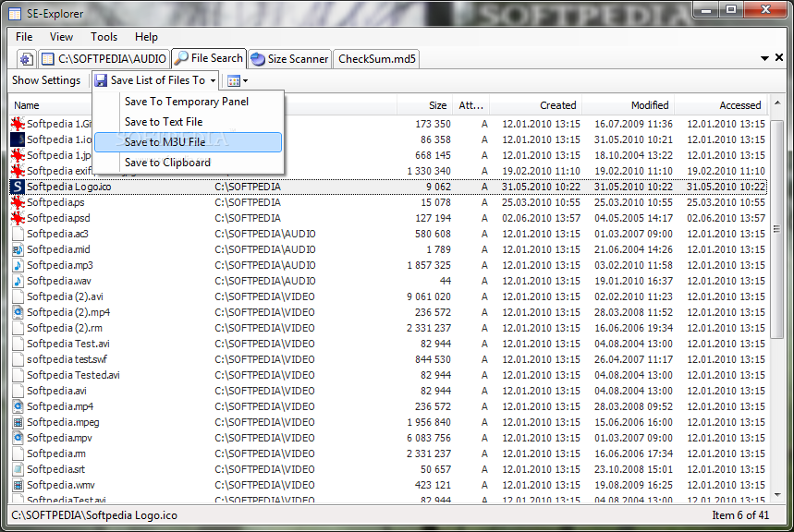This screenshot has width=794, height=532.
Task: Select the Softpedia Tested.avi row
Action: pos(388,375)
